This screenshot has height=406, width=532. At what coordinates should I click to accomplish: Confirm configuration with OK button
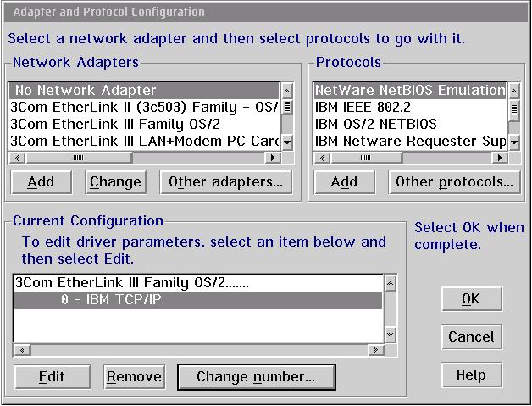pos(471,298)
